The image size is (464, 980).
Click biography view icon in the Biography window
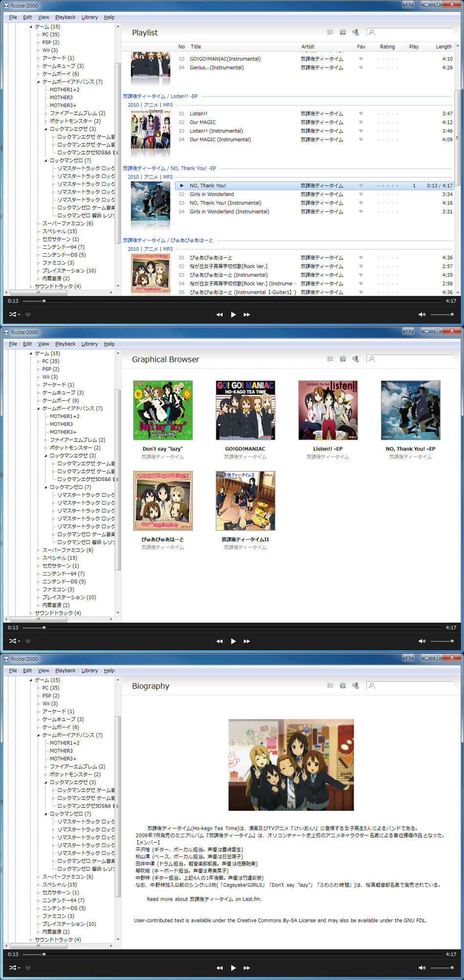(x=356, y=686)
